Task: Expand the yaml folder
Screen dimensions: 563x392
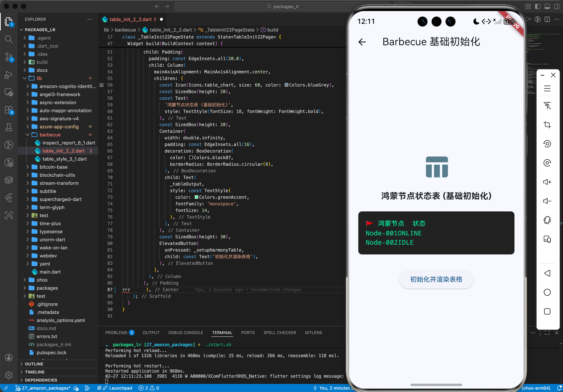Action: coord(58,264)
